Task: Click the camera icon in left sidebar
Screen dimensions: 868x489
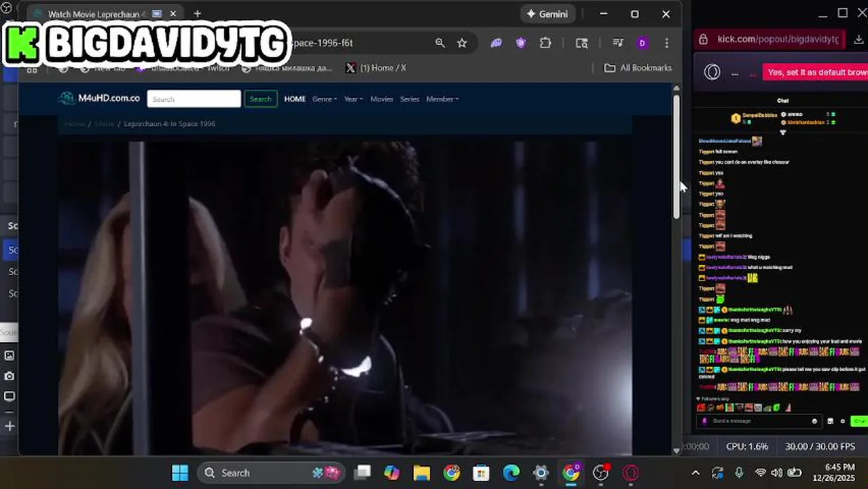Action: tap(10, 376)
